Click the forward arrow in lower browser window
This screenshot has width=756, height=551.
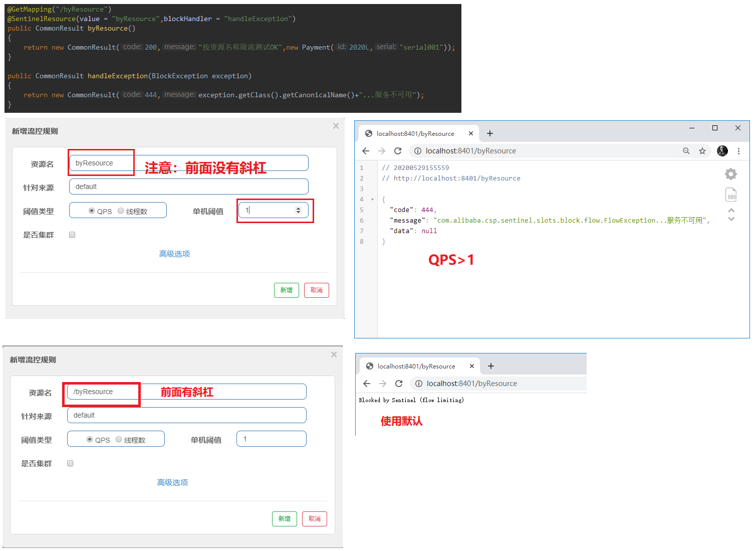383,384
